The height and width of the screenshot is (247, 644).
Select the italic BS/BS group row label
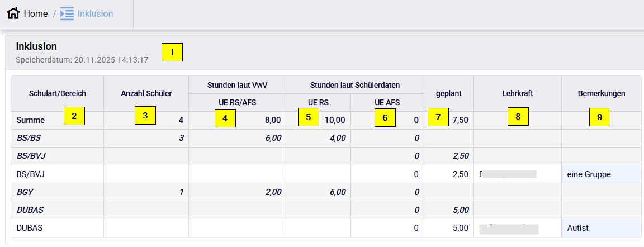coord(29,139)
